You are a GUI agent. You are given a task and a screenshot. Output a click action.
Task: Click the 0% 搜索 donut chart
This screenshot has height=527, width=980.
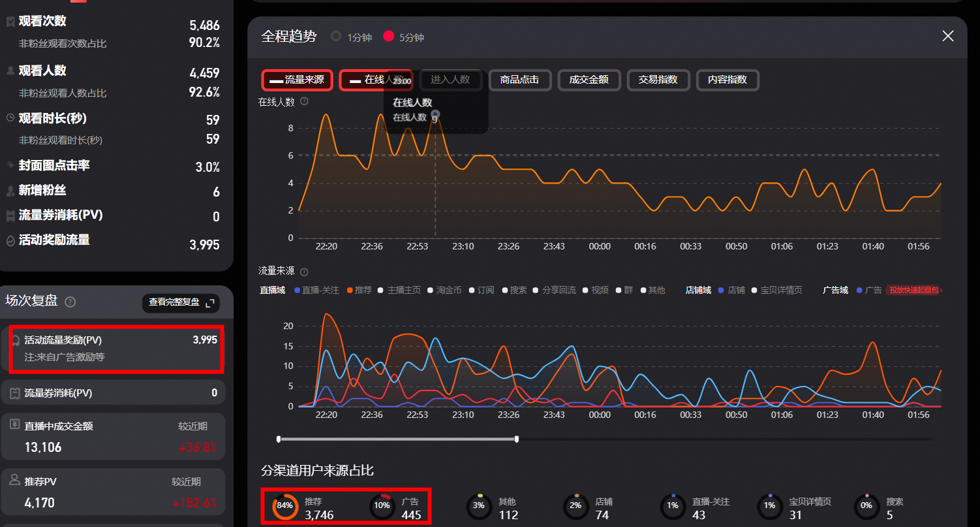pos(866,505)
